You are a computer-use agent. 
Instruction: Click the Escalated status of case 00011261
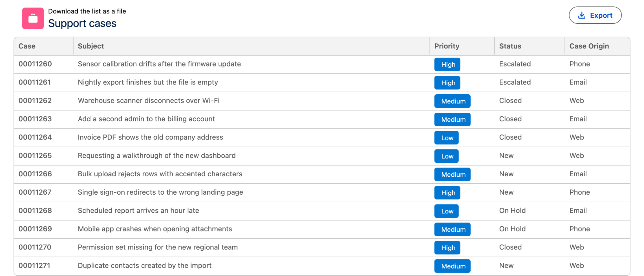515,82
